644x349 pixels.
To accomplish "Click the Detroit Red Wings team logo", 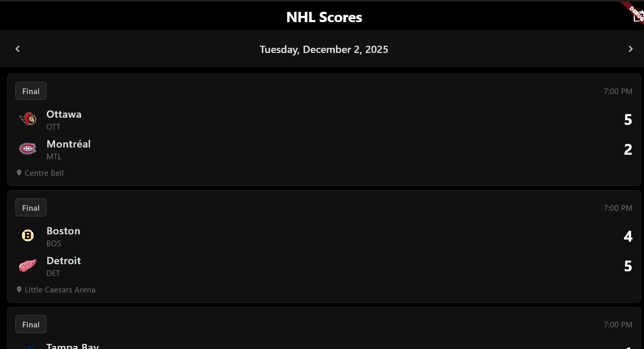I will [x=28, y=265].
